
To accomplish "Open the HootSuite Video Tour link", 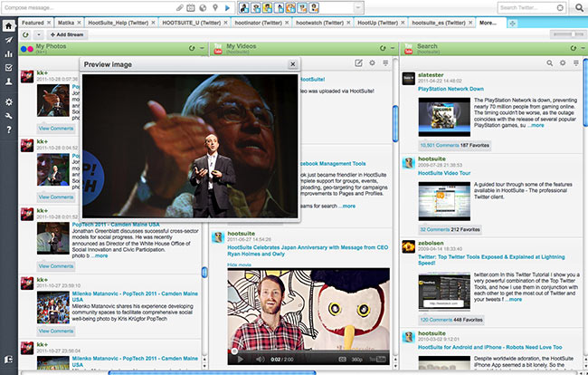I will coord(444,173).
